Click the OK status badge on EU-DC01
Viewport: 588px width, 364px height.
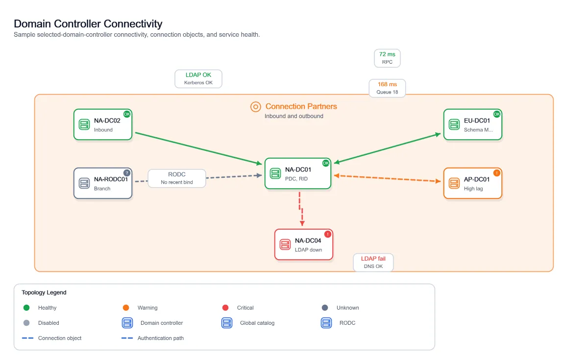pyautogui.click(x=497, y=114)
